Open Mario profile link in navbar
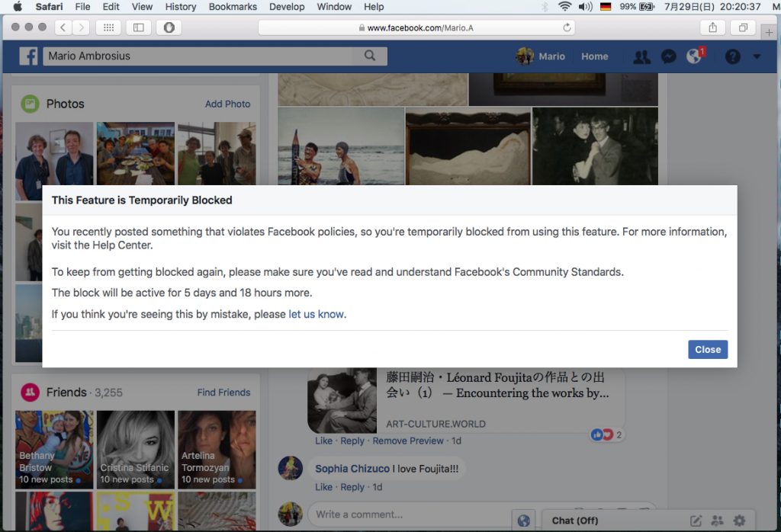 pos(551,56)
